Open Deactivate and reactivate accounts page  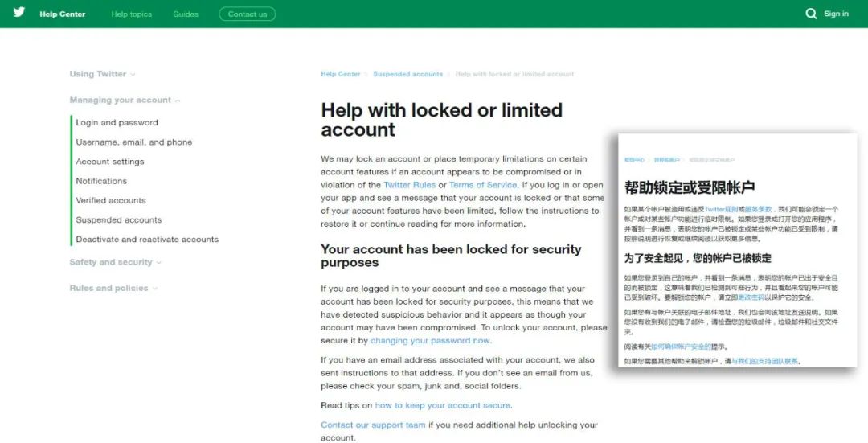point(147,240)
